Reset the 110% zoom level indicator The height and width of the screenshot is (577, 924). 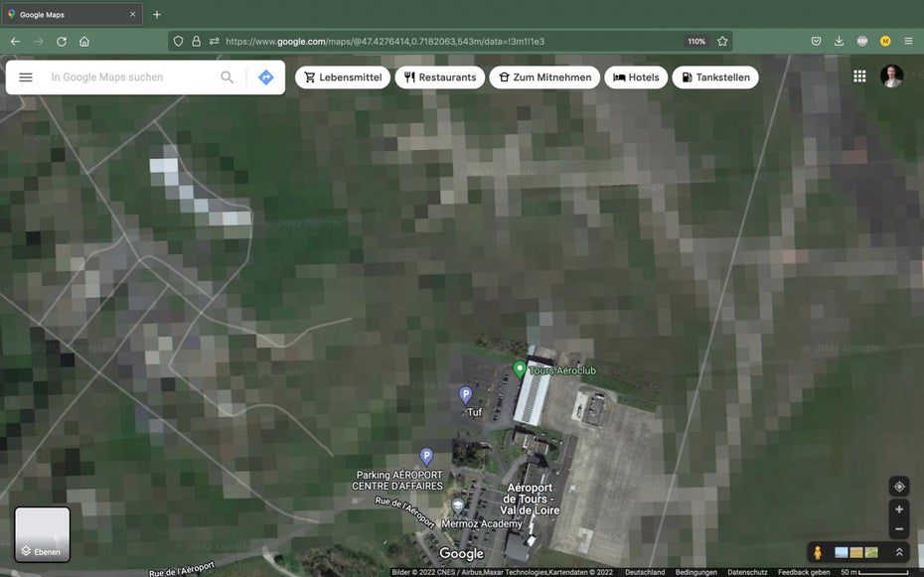(x=695, y=41)
